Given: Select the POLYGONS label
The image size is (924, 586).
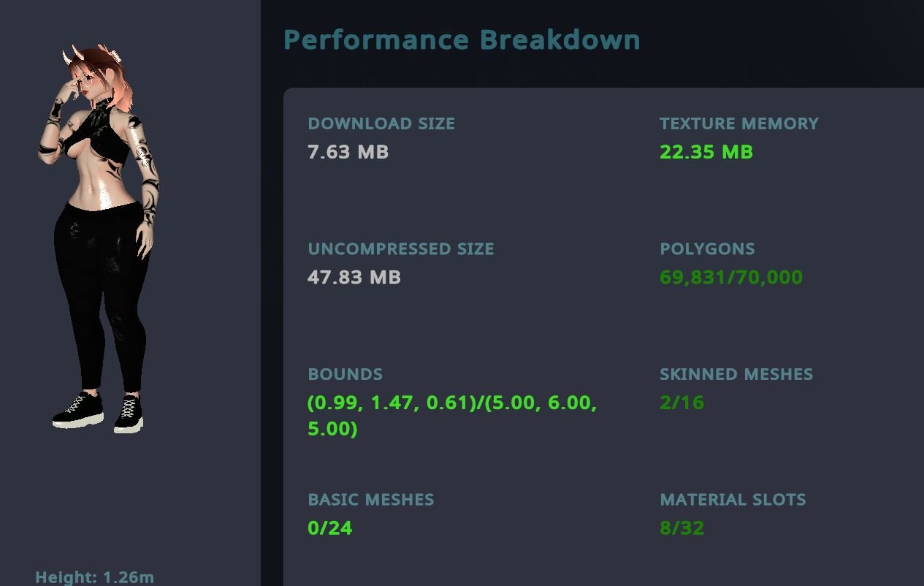Looking at the screenshot, I should 707,249.
